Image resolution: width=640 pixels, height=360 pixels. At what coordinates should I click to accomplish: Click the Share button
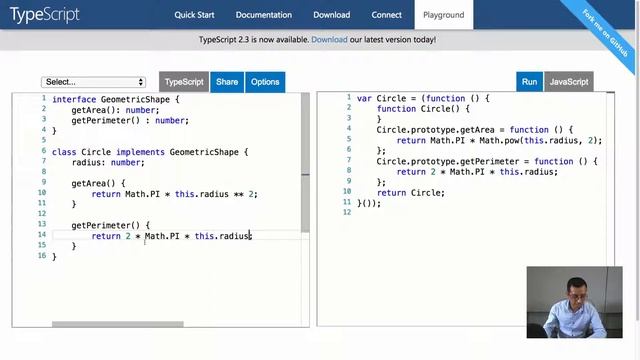[x=227, y=82]
